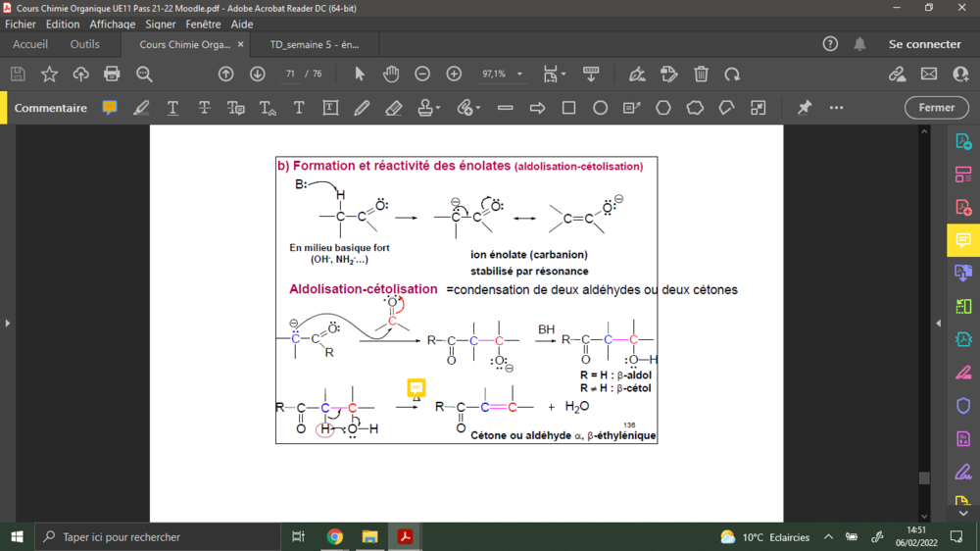Click Se connecter link
Screen dimensions: 980x551
pyautogui.click(x=924, y=44)
